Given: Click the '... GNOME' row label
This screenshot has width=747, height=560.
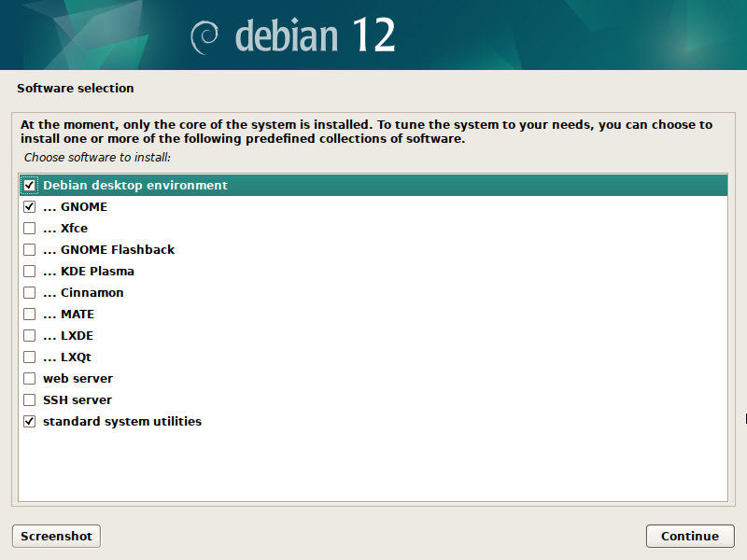Looking at the screenshot, I should pos(76,206).
